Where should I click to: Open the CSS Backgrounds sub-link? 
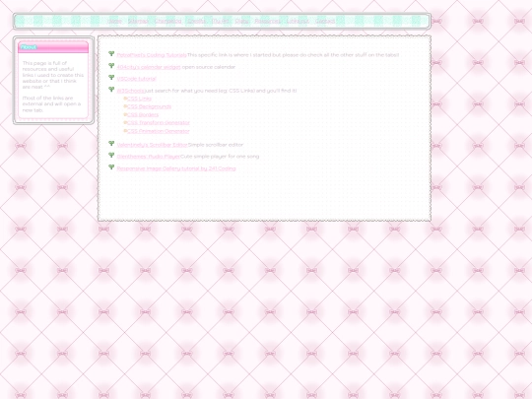pyautogui.click(x=150, y=106)
